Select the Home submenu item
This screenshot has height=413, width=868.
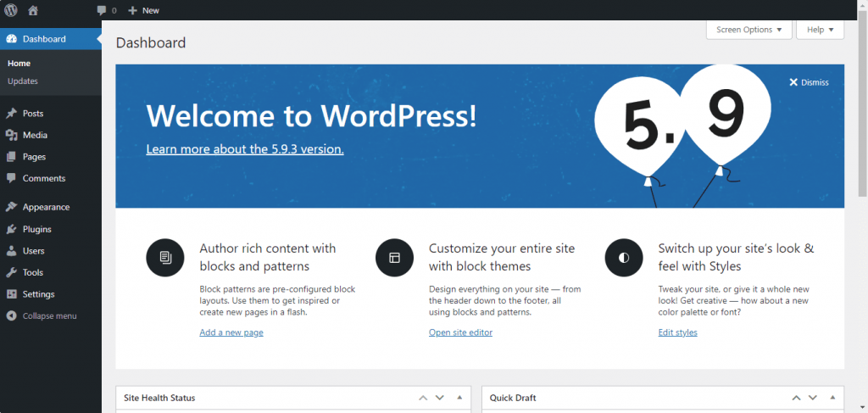tap(19, 63)
